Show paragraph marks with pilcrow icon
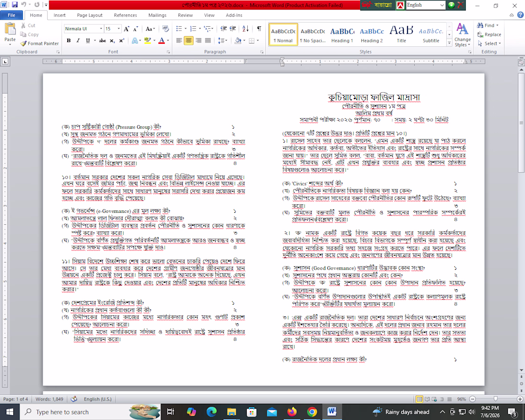Viewport: 525px width, 420px height. click(x=259, y=29)
